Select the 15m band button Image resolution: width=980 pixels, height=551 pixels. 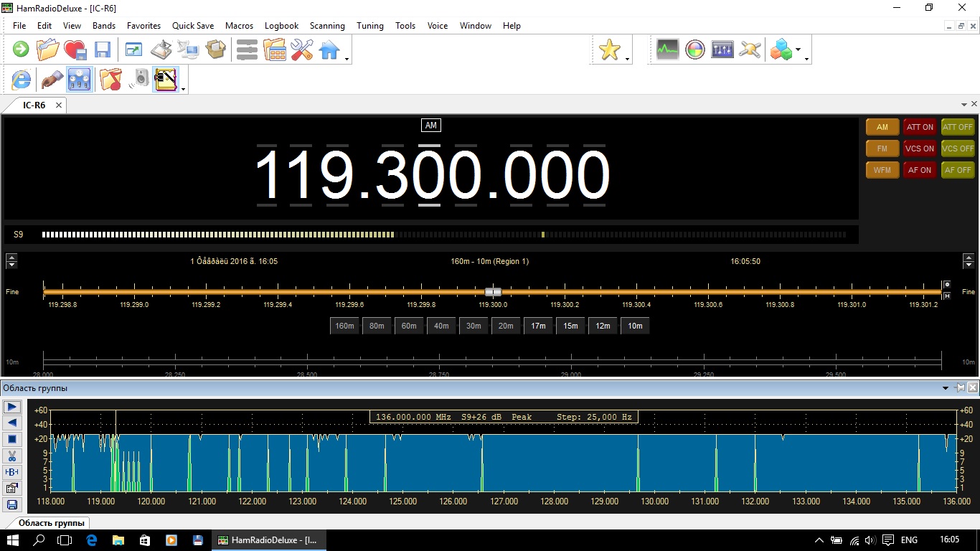(x=570, y=326)
